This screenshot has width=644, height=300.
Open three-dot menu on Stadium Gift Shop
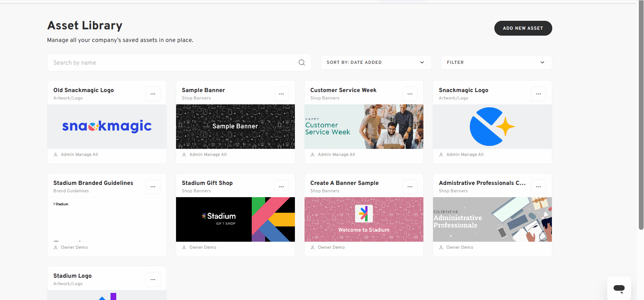click(282, 187)
